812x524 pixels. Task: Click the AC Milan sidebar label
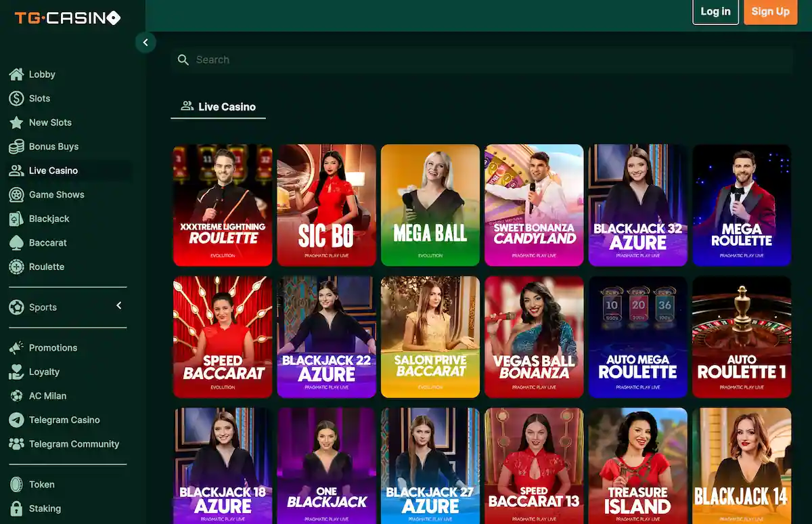[x=47, y=396]
